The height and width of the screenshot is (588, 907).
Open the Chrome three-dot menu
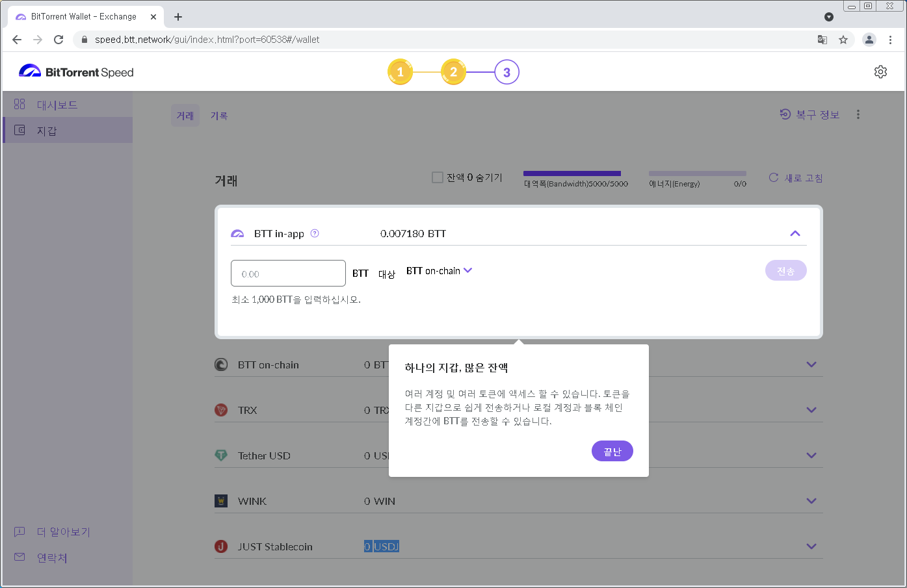pos(890,40)
